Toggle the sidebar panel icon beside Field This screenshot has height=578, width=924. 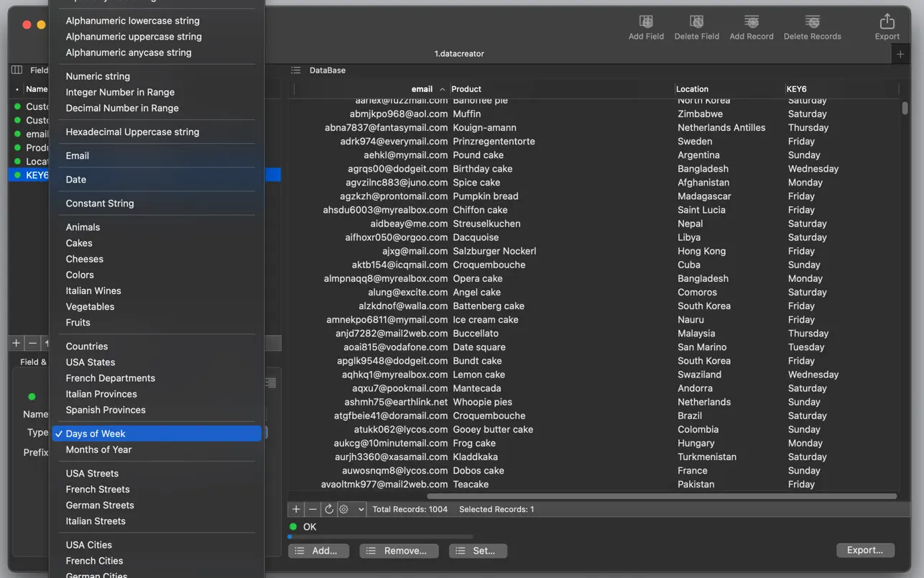[x=17, y=70]
